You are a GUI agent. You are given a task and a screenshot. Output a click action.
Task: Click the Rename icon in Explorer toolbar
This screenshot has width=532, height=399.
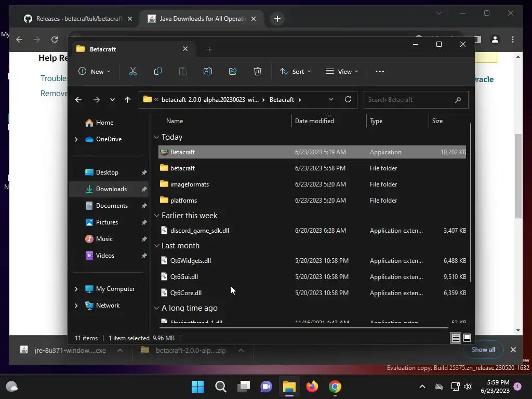point(208,72)
